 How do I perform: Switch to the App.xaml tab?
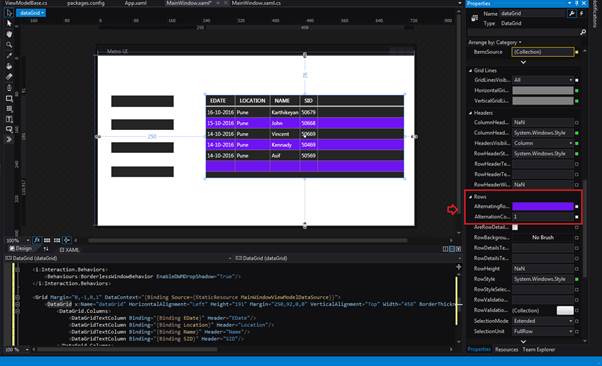tap(134, 3)
